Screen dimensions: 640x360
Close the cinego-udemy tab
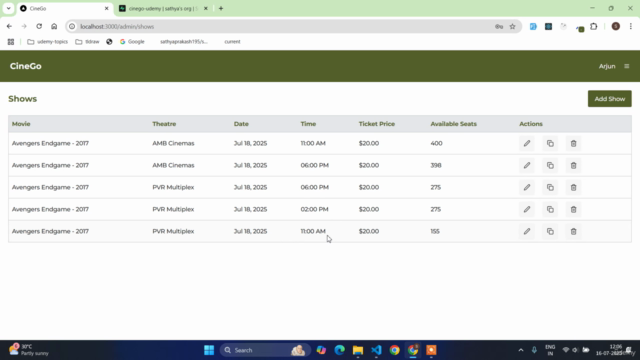point(206,8)
